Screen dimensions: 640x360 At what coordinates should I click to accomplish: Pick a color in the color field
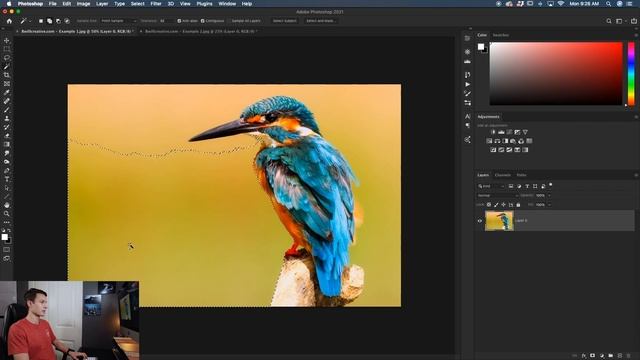556,73
